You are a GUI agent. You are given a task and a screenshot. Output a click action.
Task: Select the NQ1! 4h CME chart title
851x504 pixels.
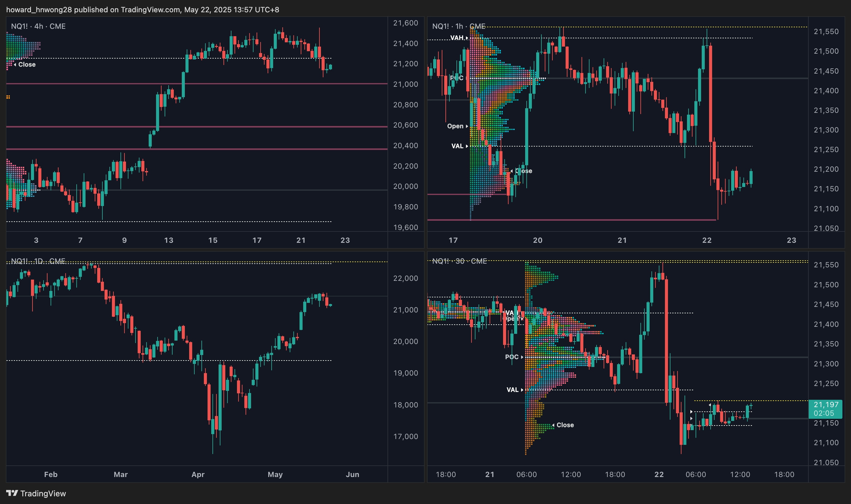pos(38,26)
